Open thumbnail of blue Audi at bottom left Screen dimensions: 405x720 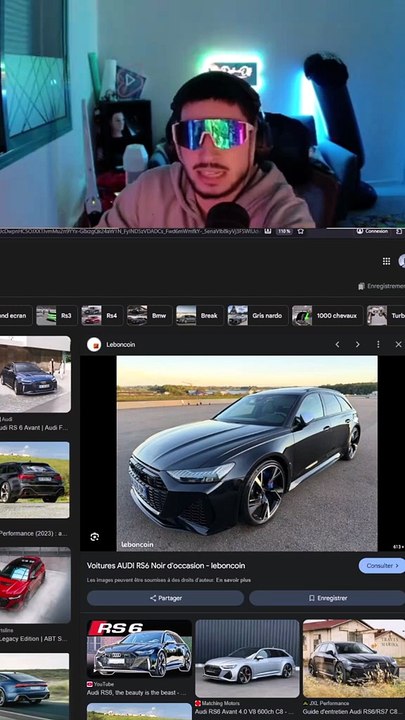pos(35,686)
